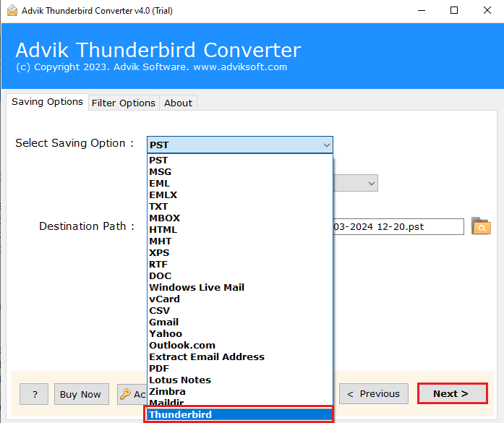Open the About tab

coord(179,103)
